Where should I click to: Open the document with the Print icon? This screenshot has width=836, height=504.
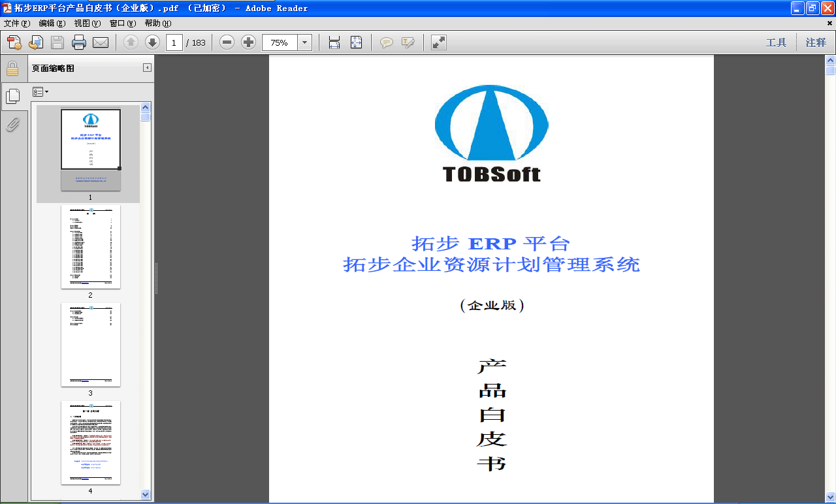pyautogui.click(x=78, y=42)
